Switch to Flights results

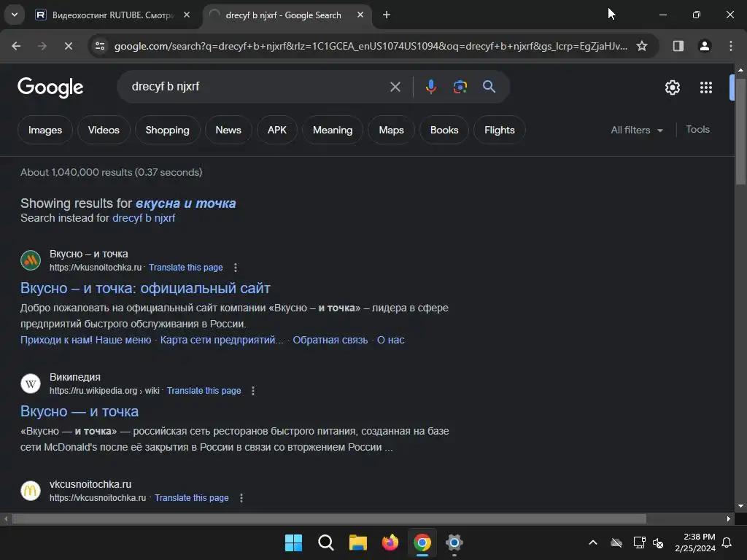tap(499, 130)
